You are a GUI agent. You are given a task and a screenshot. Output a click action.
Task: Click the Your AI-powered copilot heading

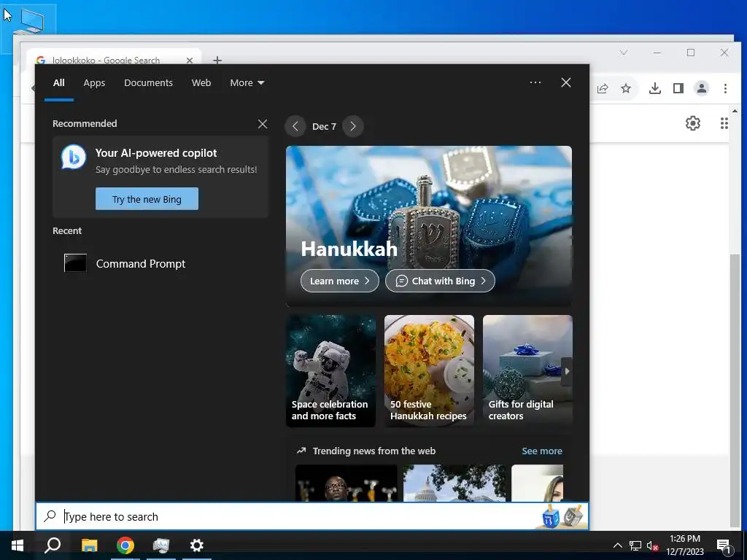[156, 153]
